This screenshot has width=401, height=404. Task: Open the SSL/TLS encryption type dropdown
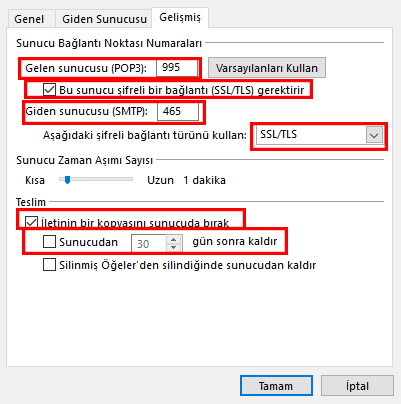320,135
